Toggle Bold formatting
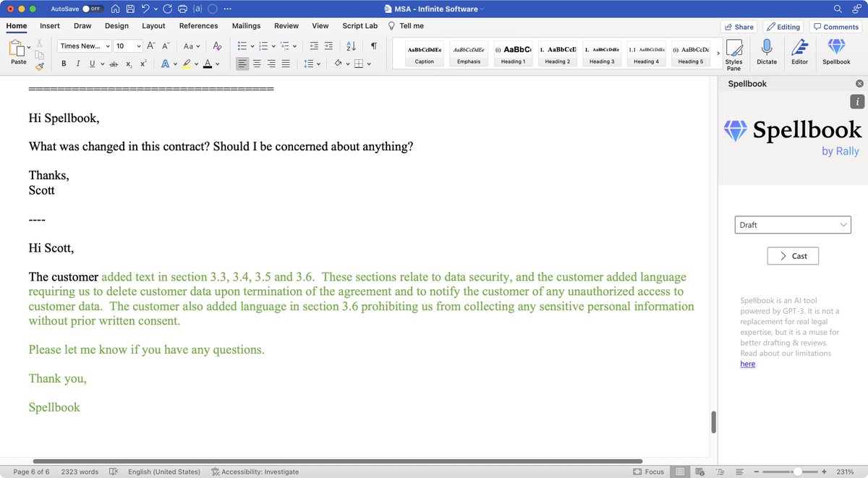This screenshot has height=478, width=868. click(x=64, y=64)
